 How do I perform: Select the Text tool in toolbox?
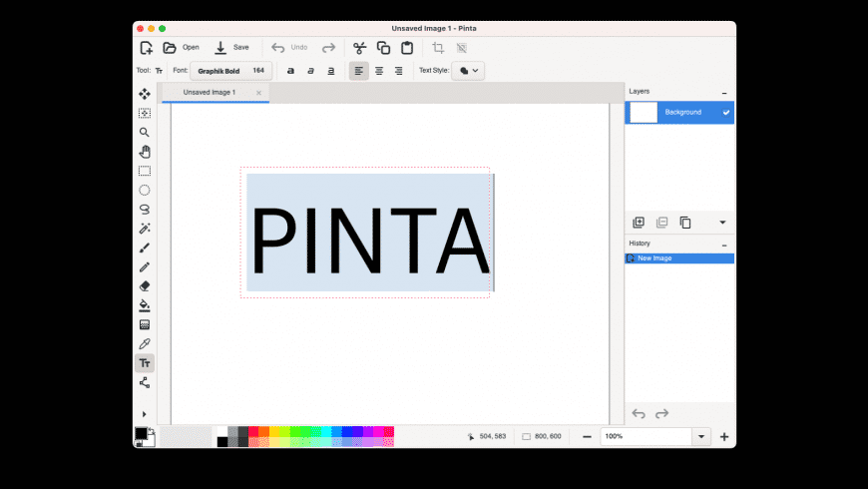145,363
